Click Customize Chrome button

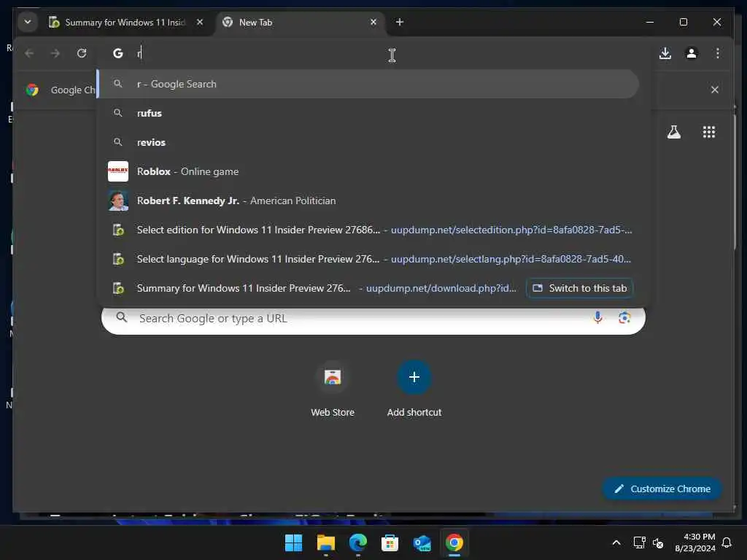(x=662, y=489)
